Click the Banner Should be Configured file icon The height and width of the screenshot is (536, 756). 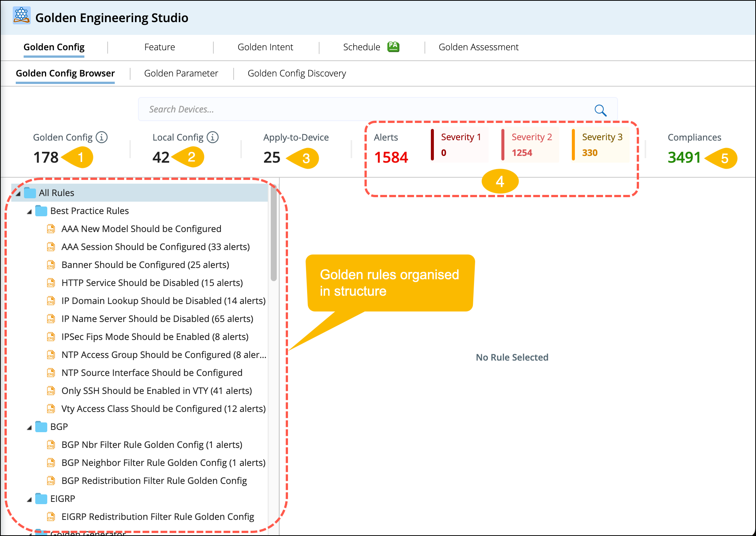[51, 265]
